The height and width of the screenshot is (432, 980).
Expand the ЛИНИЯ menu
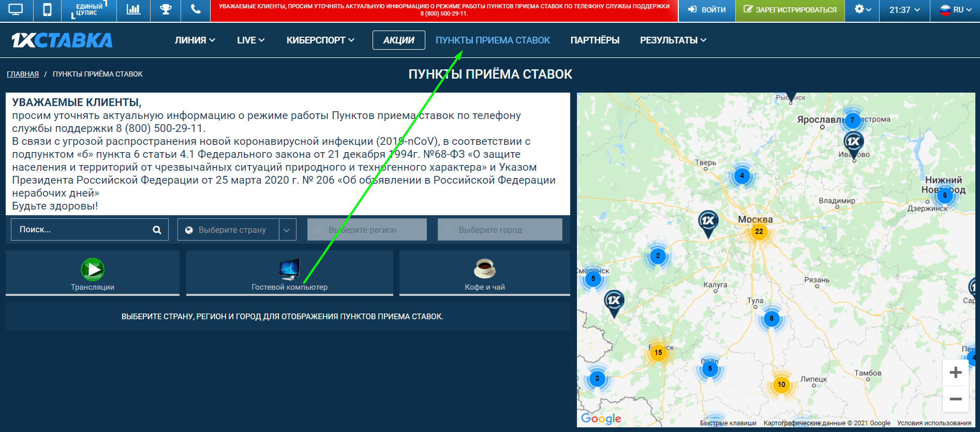(195, 40)
